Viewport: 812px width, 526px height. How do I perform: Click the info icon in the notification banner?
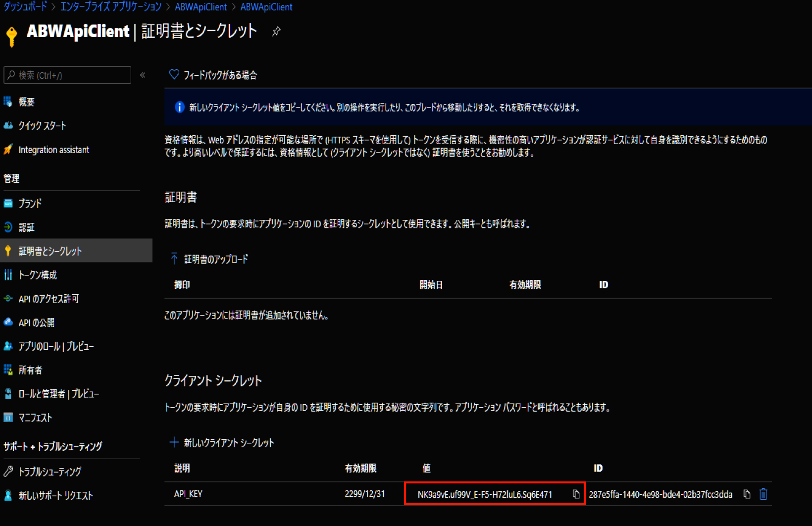tap(180, 107)
